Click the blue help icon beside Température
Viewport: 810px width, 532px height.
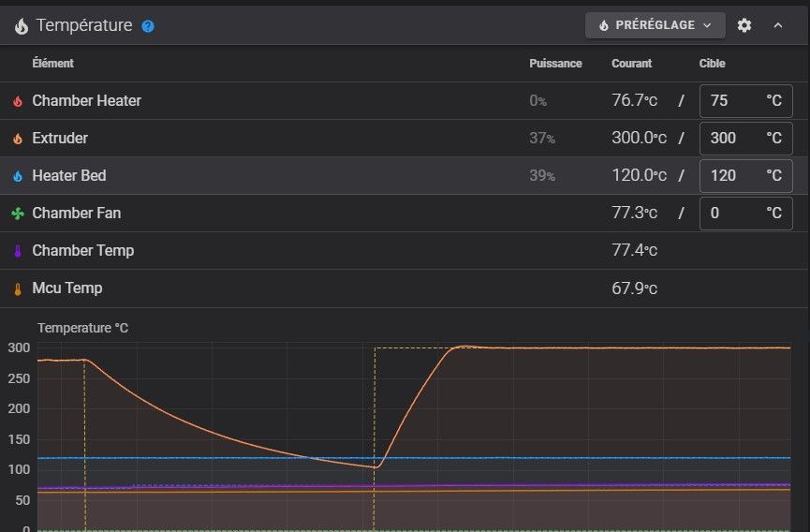[148, 26]
